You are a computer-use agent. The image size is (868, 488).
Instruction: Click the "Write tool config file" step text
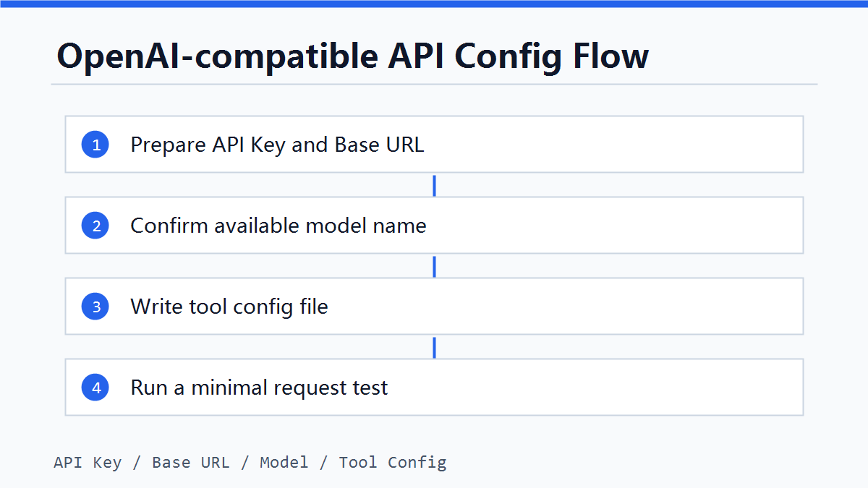(x=229, y=307)
